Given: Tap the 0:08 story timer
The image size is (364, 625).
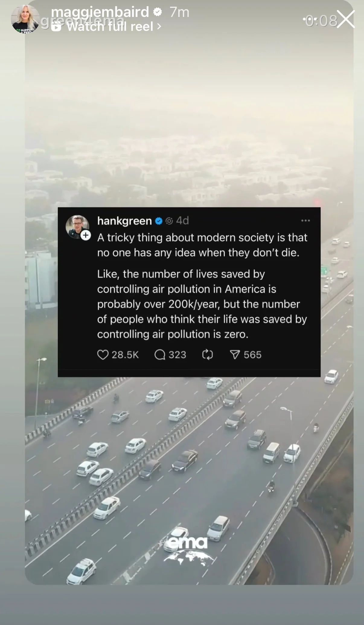Looking at the screenshot, I should pos(320,21).
